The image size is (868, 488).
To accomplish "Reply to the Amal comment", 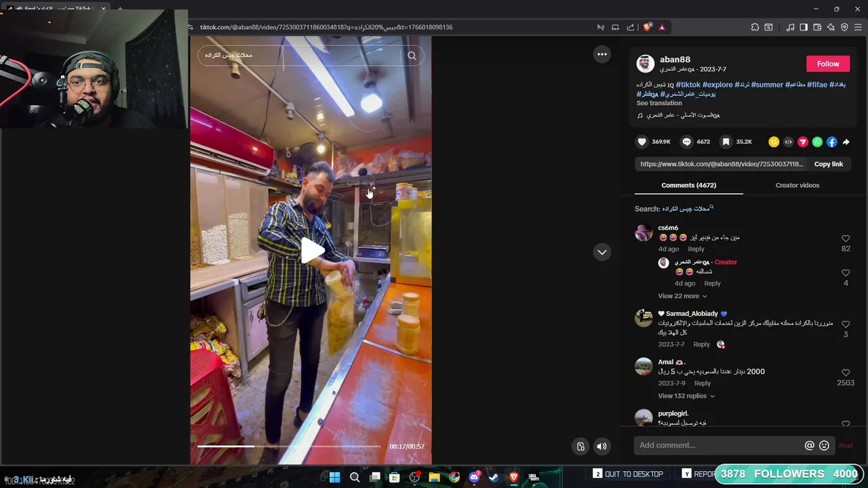I will click(x=702, y=384).
